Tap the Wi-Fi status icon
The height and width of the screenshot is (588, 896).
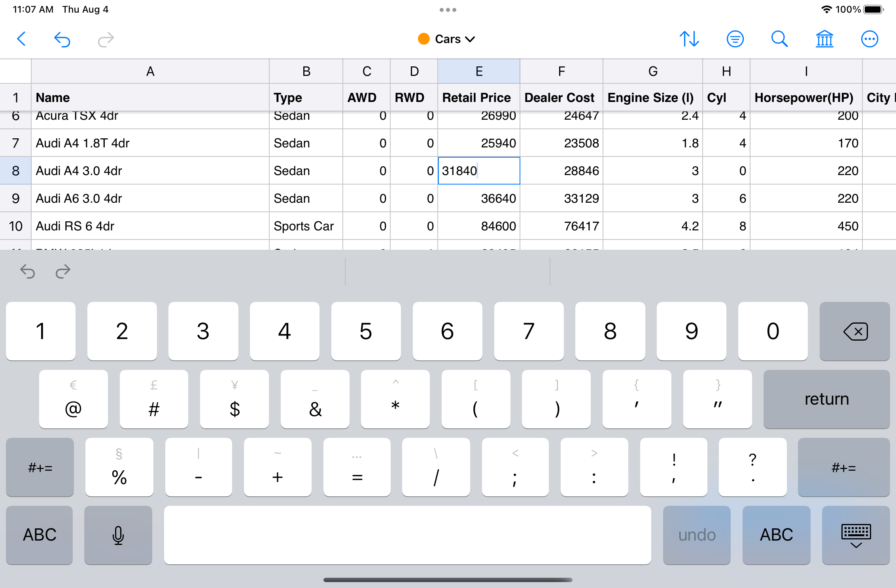point(826,9)
